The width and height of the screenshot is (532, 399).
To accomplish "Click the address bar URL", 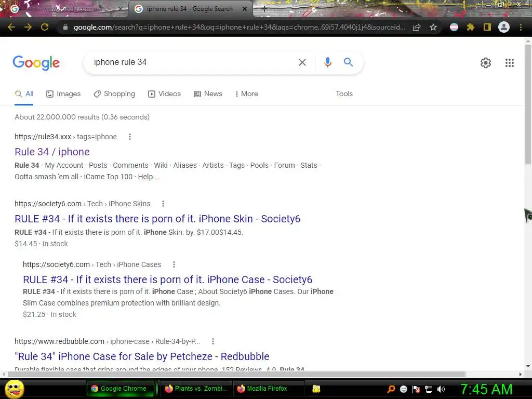I will point(239,27).
